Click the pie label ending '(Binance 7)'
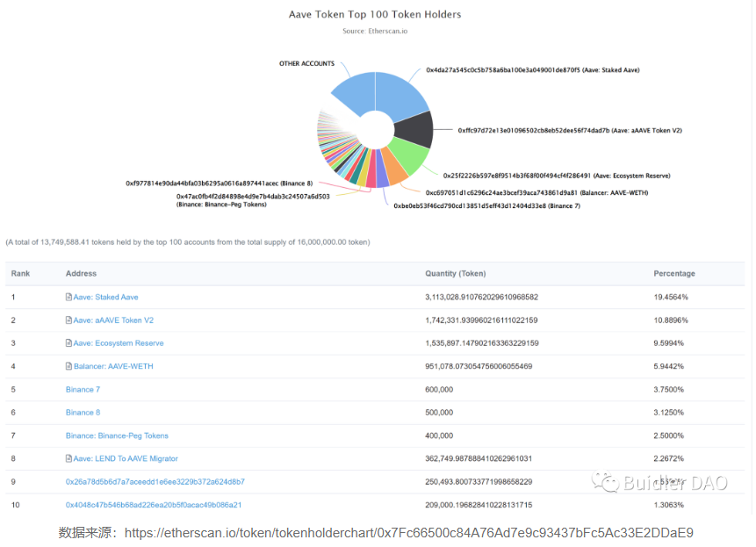The width and height of the screenshot is (756, 547). tap(487, 205)
